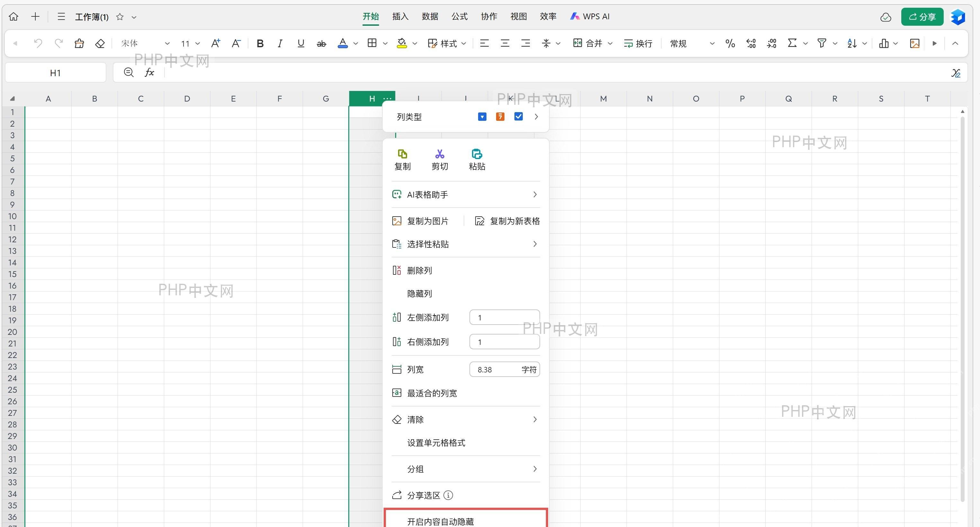The width and height of the screenshot is (980, 527).
Task: Click the 列宽 value field
Action: 504,370
